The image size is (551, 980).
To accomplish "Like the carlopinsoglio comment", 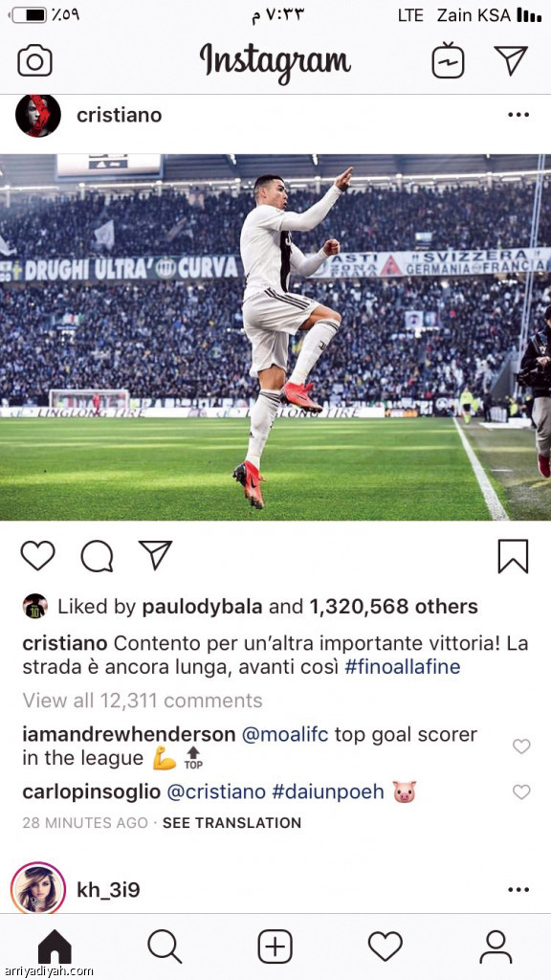I will tap(521, 791).
